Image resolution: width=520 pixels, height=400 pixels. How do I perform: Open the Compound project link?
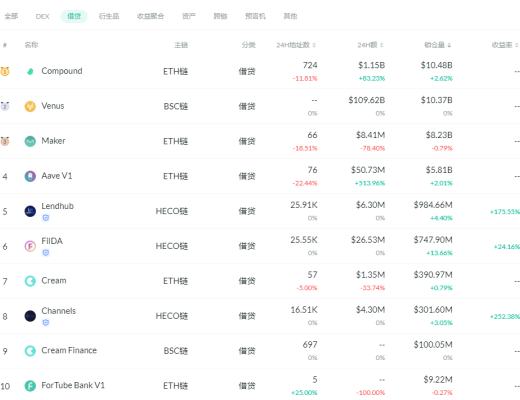click(62, 71)
